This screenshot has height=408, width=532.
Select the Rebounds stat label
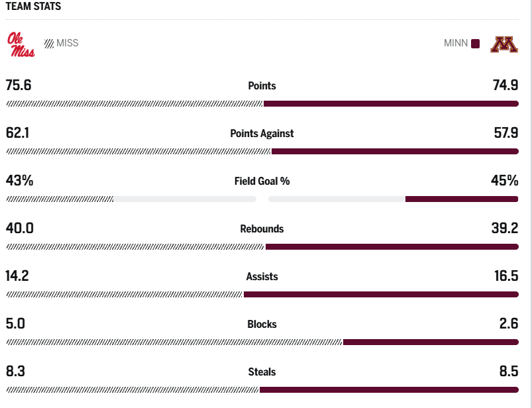[x=262, y=229]
